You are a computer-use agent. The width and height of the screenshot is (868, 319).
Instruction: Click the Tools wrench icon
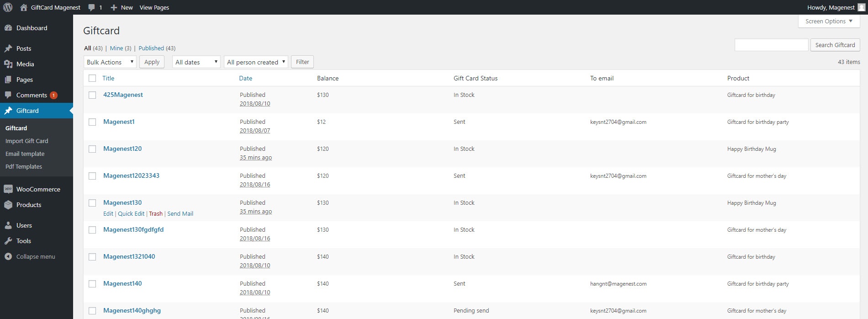click(8, 241)
